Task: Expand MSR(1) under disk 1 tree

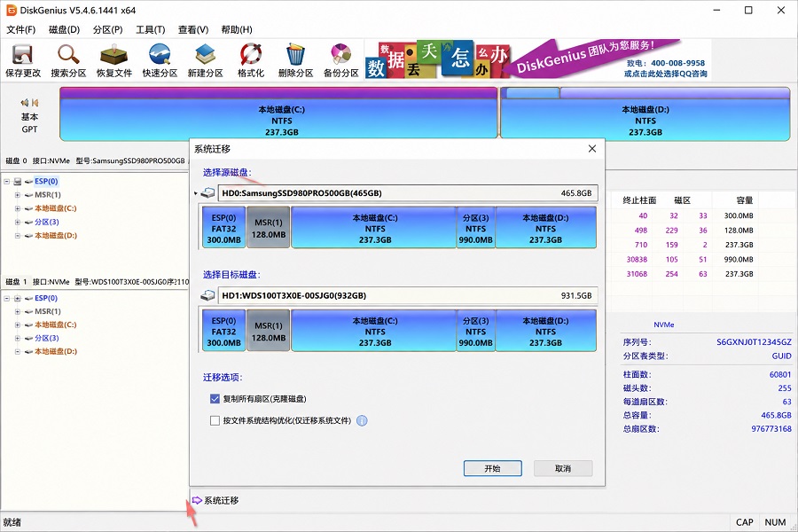Action: pyautogui.click(x=18, y=311)
